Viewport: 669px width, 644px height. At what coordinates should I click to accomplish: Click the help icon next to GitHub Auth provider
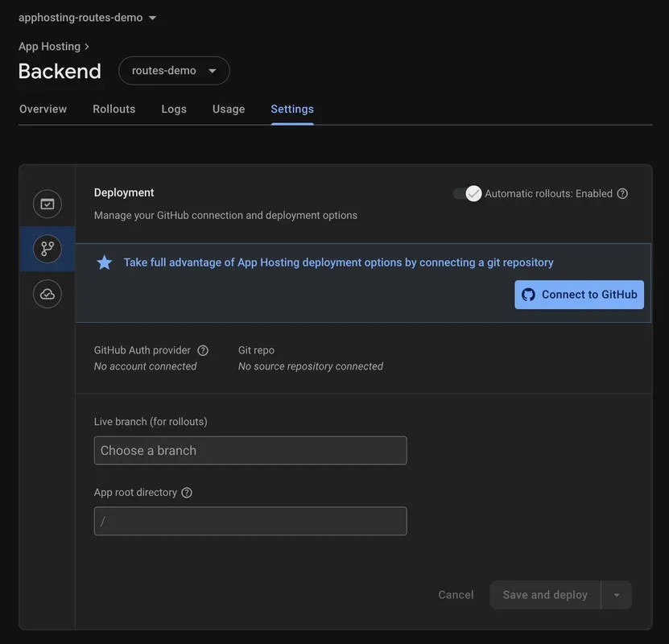pos(203,350)
